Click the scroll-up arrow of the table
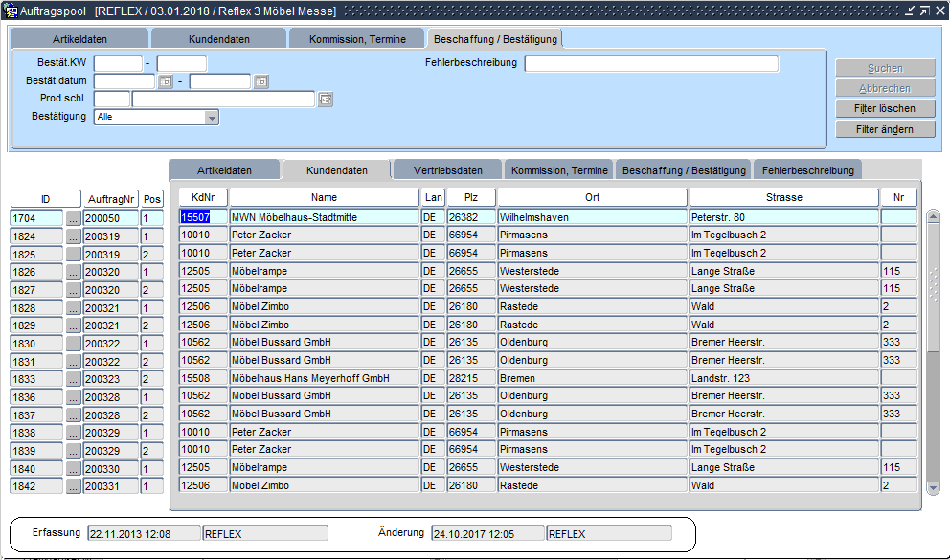Image resolution: width=950 pixels, height=560 pixels. click(x=934, y=216)
